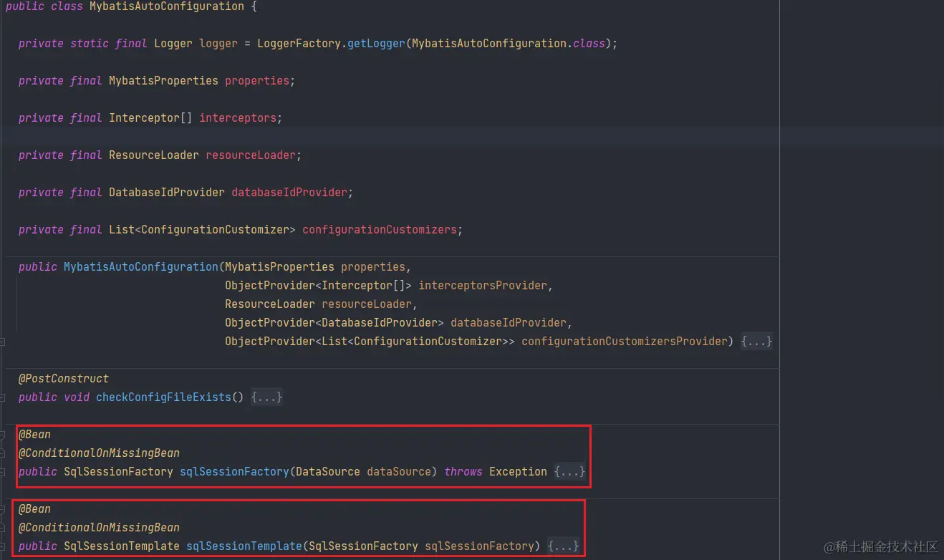
Task: Click MybatisAutoConfiguration.class argument in getLogger
Action: click(x=509, y=44)
